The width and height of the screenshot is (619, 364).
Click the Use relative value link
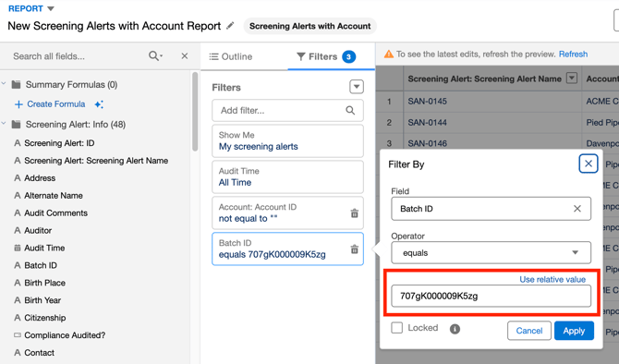pos(552,280)
